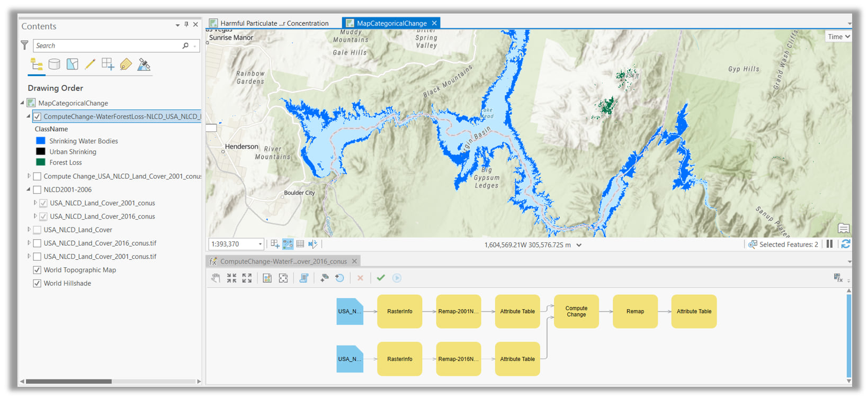The height and width of the screenshot is (399, 868).
Task: Click the circular refresh arrow with plus icon
Action: (340, 278)
